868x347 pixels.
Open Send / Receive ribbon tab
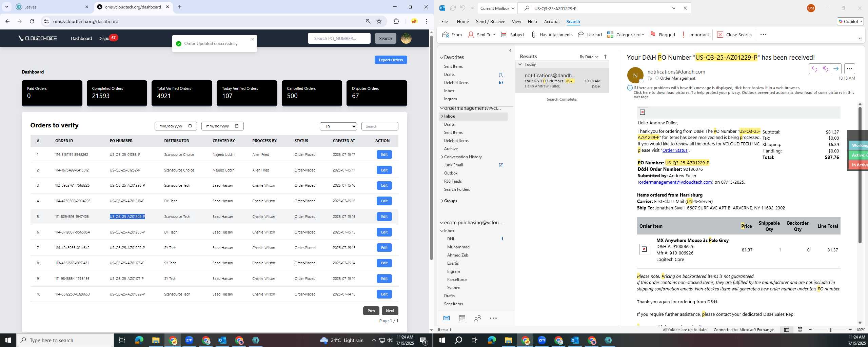[490, 21]
